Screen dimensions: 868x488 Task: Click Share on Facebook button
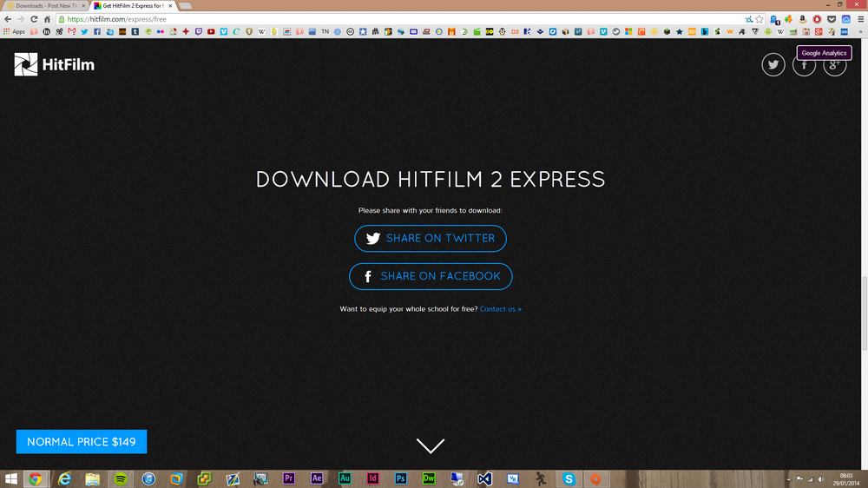(x=431, y=276)
